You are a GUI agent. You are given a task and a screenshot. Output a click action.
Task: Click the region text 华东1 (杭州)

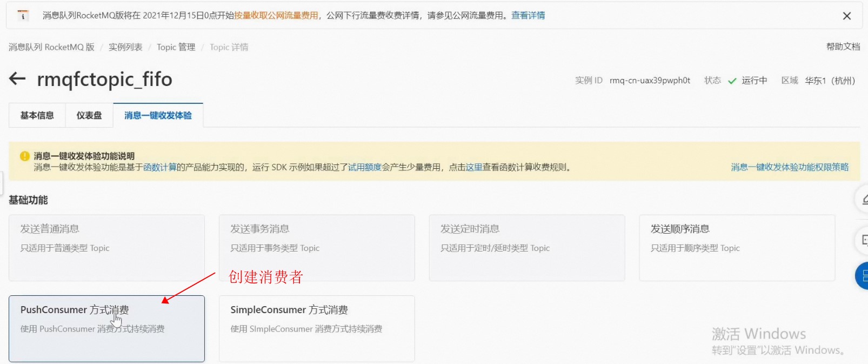coord(830,81)
